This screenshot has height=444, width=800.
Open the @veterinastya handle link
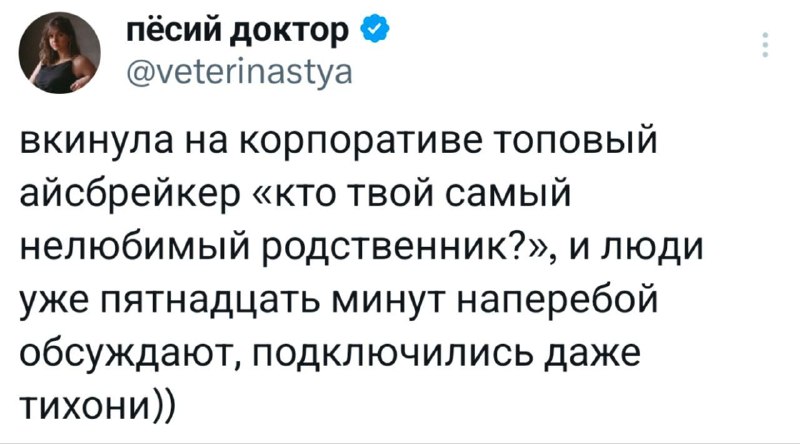(239, 73)
